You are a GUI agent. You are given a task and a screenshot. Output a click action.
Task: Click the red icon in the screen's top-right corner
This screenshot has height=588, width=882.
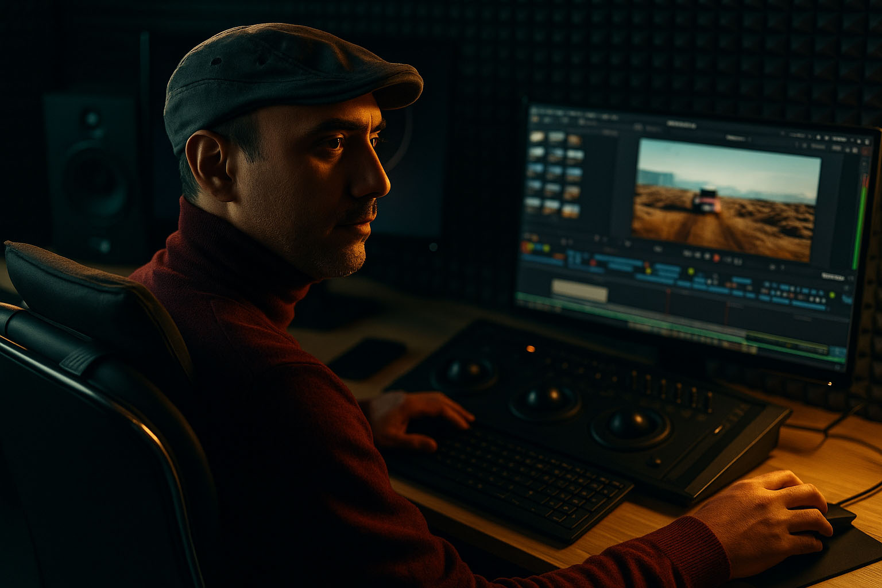coord(865,151)
